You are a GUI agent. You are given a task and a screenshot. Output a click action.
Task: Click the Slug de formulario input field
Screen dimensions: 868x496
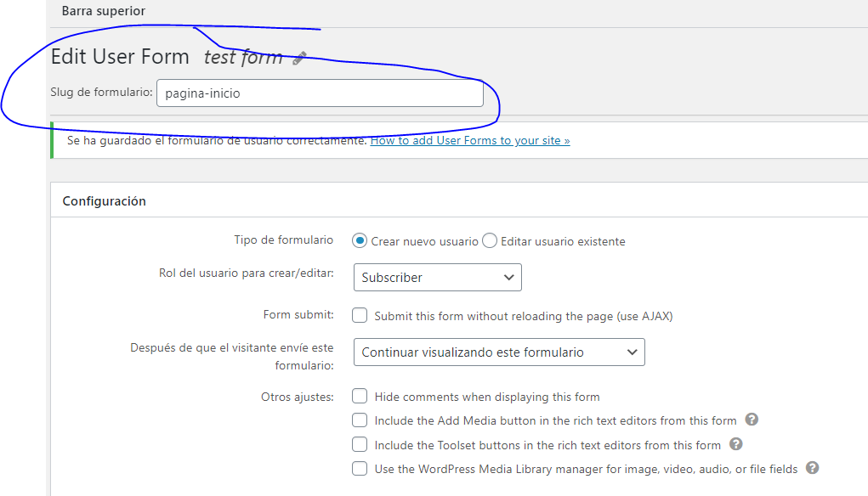click(320, 93)
